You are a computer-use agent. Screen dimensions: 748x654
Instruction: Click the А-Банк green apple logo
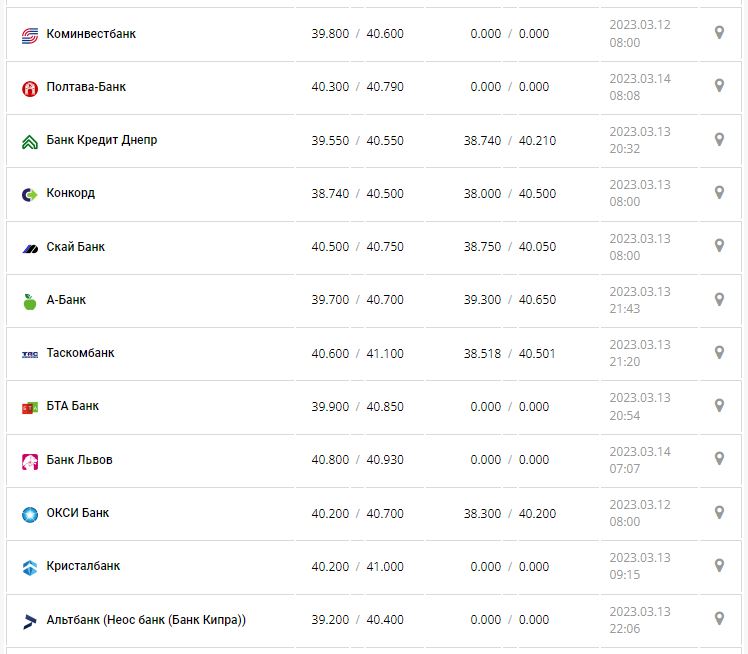point(30,300)
